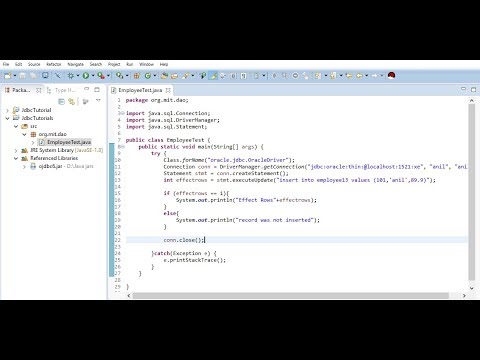Toggle the fold marker beside the main method
This screenshot has width=480, height=360.
coord(123,147)
